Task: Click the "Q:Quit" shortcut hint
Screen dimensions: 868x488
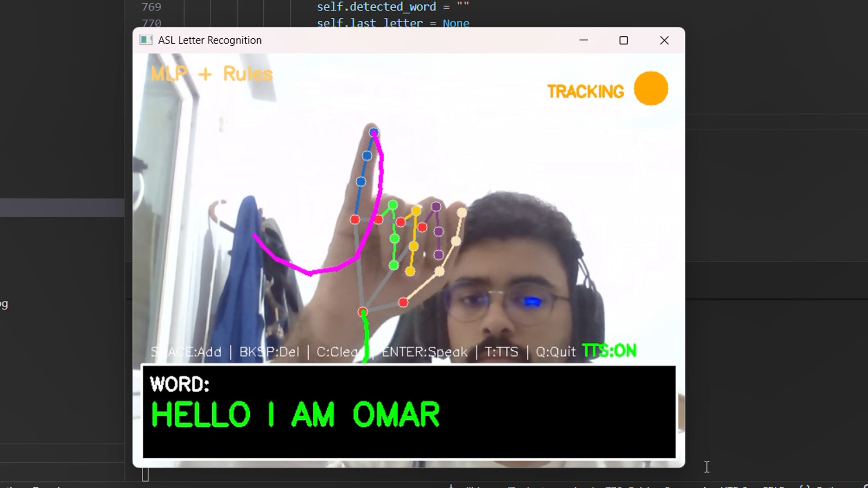Action: [x=556, y=352]
